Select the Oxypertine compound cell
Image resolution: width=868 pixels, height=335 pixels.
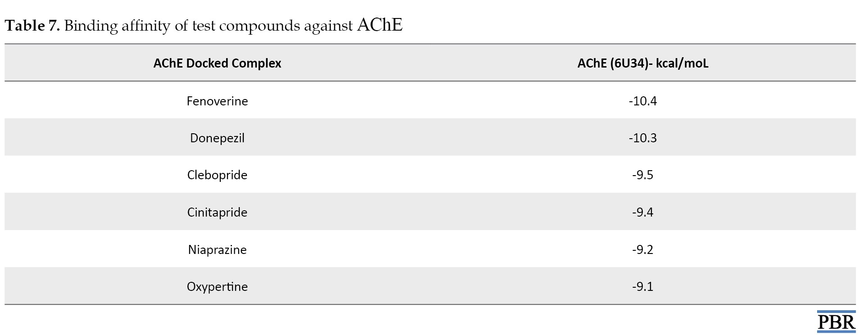point(217,286)
